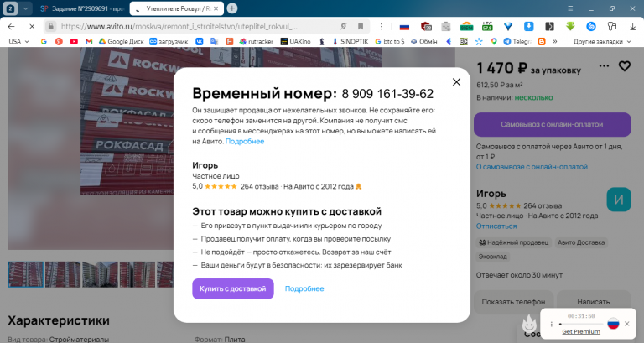Click the padlock site security icon
This screenshot has height=343, width=644.
coord(50,26)
